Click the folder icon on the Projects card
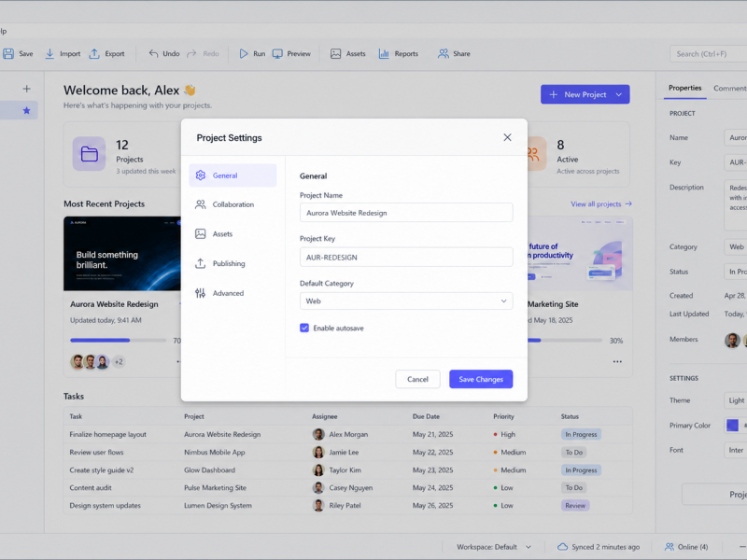 89,154
